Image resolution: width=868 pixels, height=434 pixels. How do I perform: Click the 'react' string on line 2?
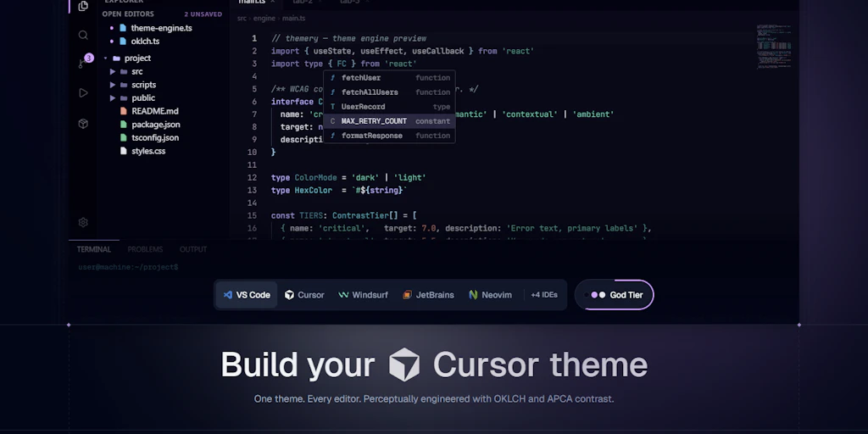(x=518, y=51)
